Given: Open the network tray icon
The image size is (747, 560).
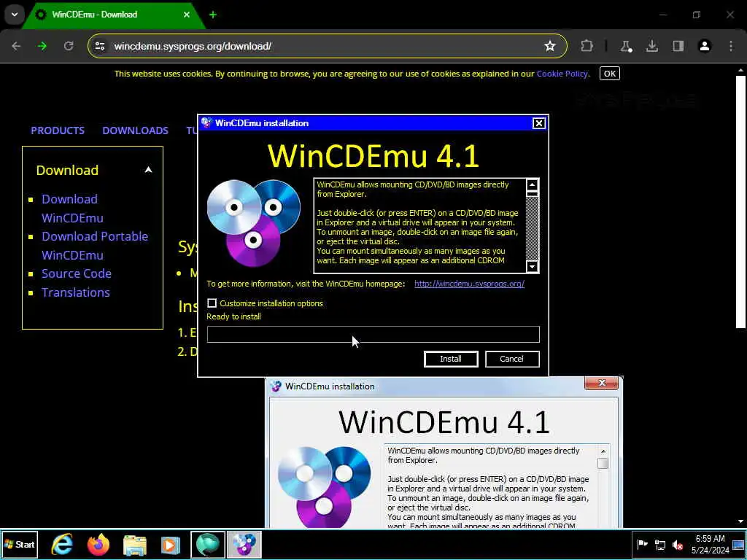Looking at the screenshot, I should click(659, 545).
